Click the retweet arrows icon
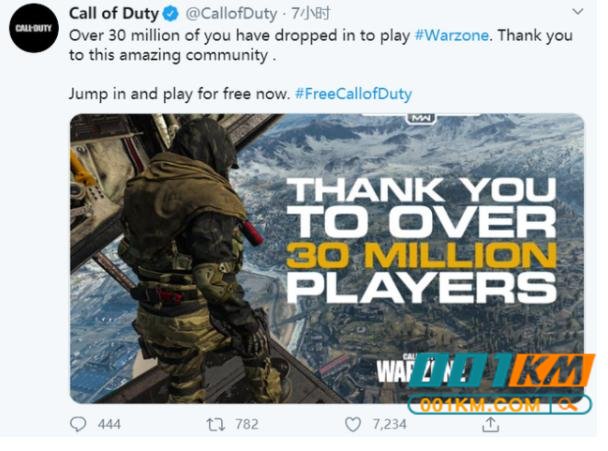The height and width of the screenshot is (451, 608). click(216, 425)
